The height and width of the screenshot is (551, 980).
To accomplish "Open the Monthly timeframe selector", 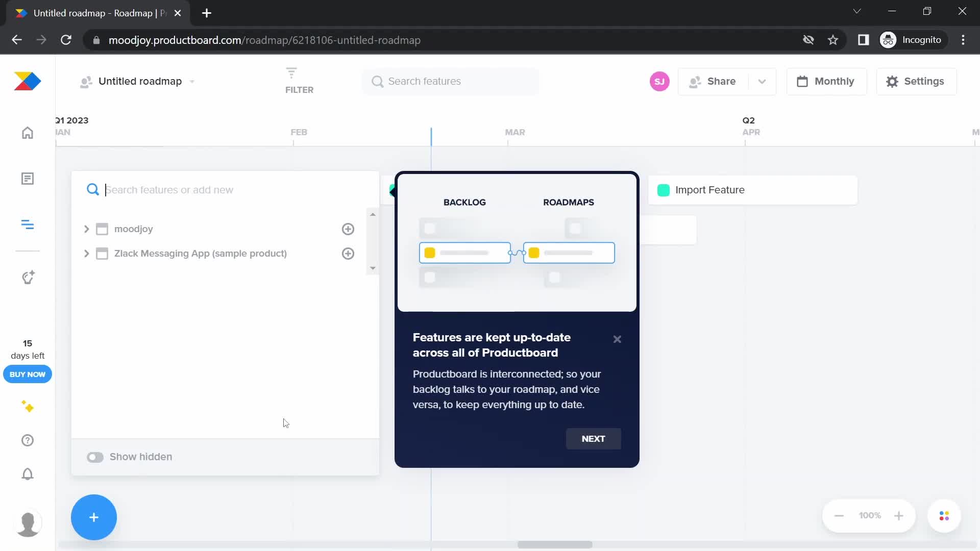I will 826,82.
